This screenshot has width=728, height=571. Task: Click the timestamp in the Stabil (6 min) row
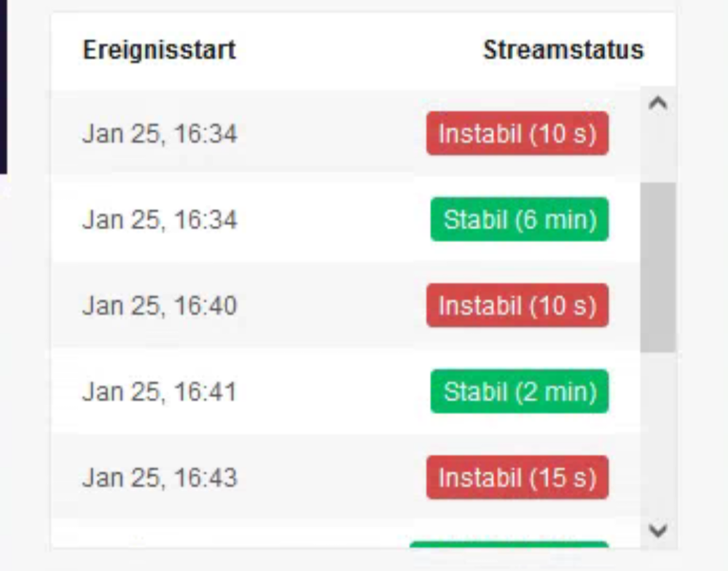click(x=159, y=220)
